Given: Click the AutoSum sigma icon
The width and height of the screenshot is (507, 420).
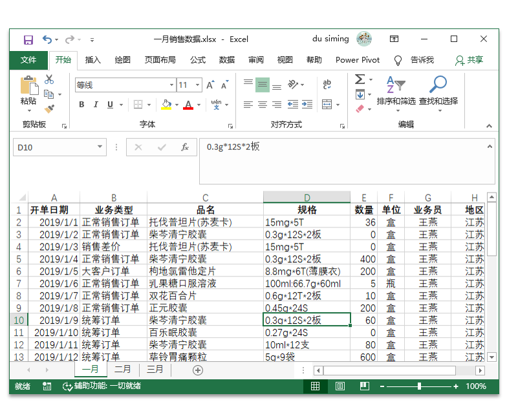Looking at the screenshot, I should coord(360,79).
